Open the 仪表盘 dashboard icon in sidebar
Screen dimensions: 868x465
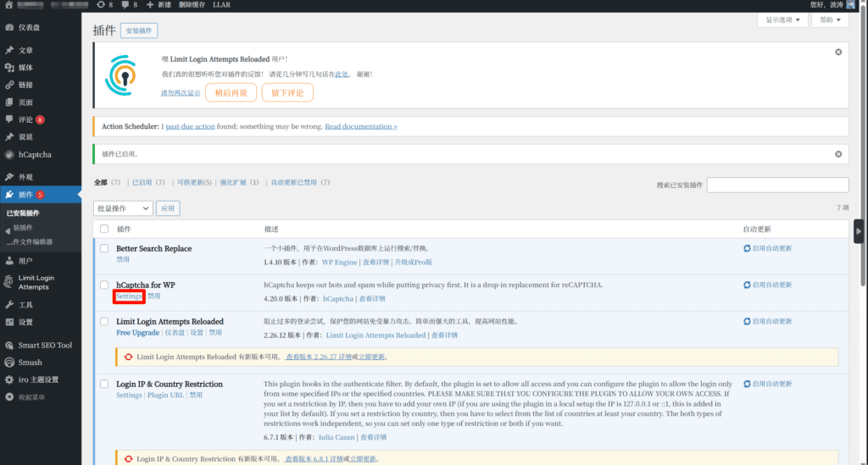click(x=9, y=27)
